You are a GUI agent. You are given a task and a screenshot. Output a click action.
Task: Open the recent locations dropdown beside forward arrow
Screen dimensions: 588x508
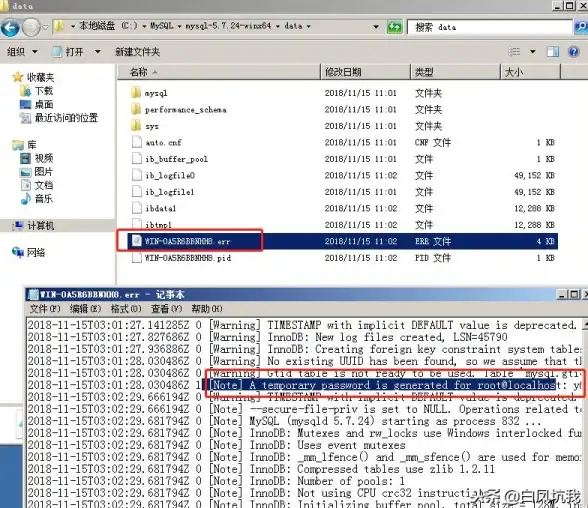(x=45, y=27)
